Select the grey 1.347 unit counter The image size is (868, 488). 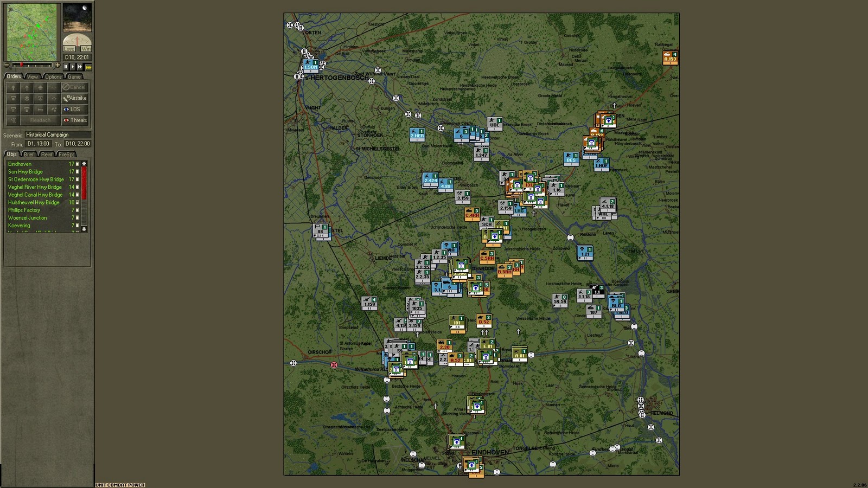coord(481,154)
